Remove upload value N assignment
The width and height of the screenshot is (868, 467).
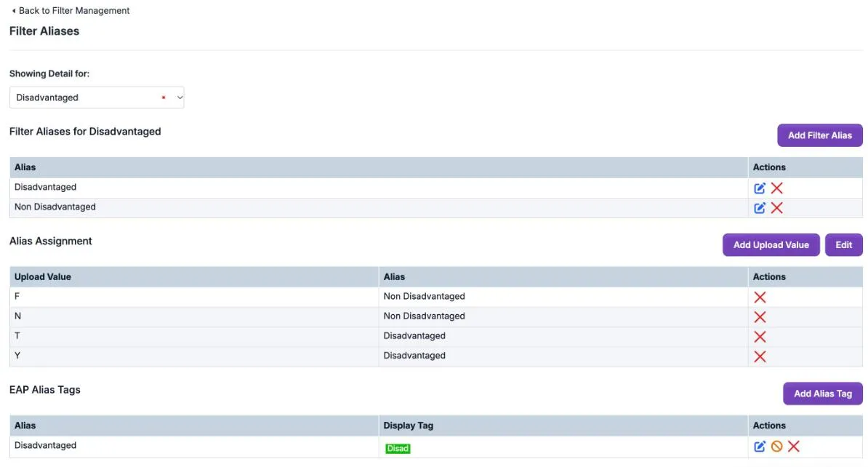tap(760, 317)
